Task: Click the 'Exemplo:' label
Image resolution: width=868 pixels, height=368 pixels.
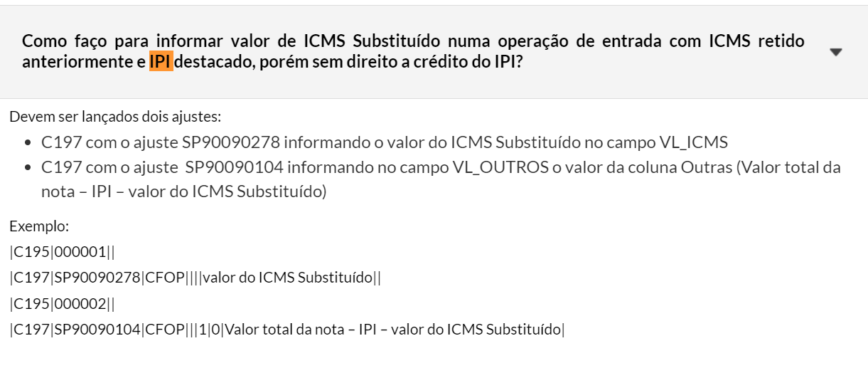Action: pyautogui.click(x=39, y=228)
